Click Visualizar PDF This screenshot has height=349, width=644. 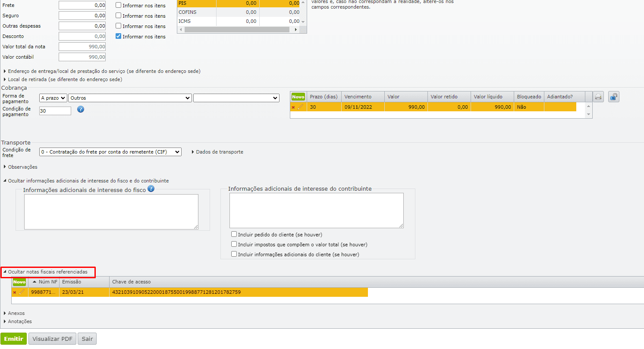click(53, 339)
